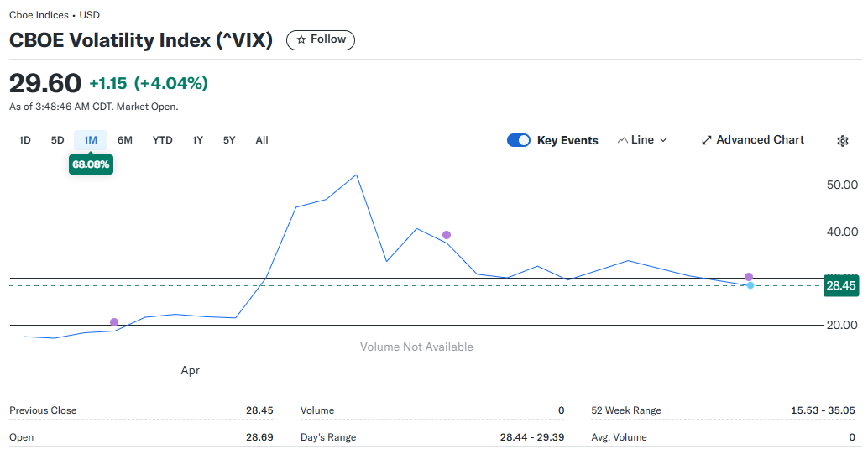Select the 6M time range tab
The height and width of the screenshot is (454, 868).
click(x=125, y=140)
